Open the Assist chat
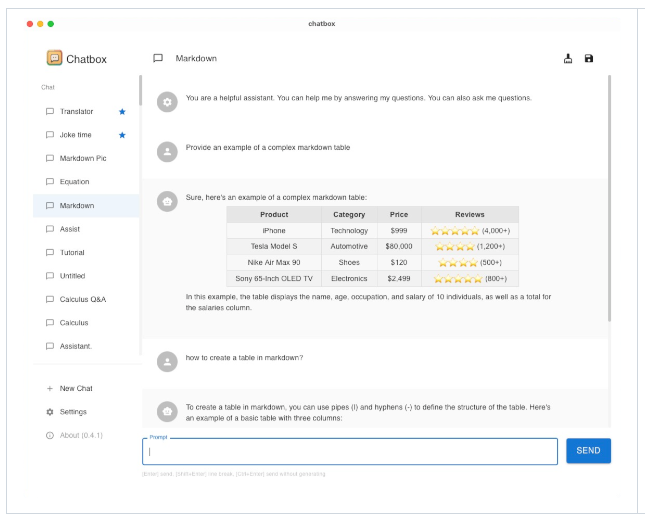This screenshot has height=522, width=645. 86,229
